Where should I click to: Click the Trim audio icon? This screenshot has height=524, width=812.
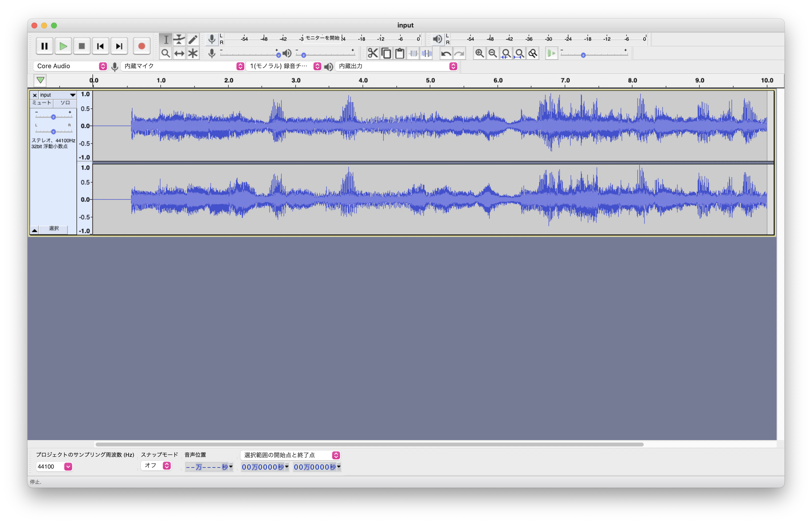(413, 53)
